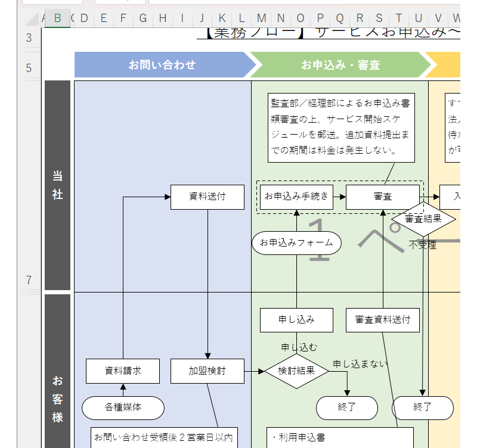Image resolution: width=477 pixels, height=448 pixels.
Task: Click the 検討結果 decision diamond
Action: (x=296, y=371)
